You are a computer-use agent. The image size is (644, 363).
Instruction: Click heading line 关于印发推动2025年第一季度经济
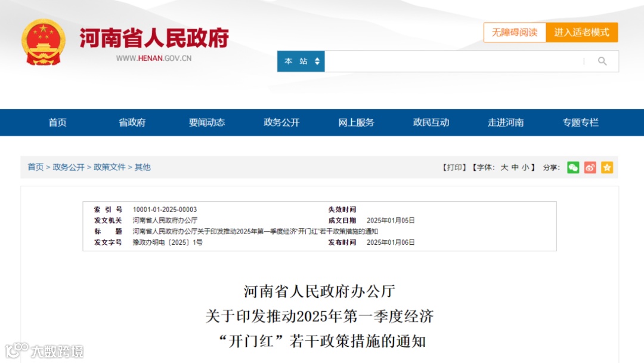[x=320, y=316]
